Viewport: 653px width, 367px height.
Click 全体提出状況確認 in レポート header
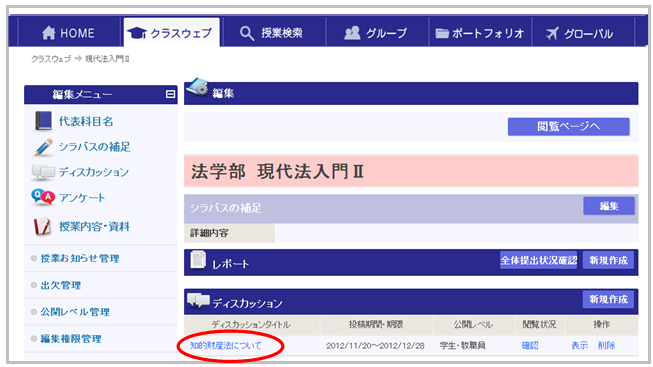pos(538,260)
